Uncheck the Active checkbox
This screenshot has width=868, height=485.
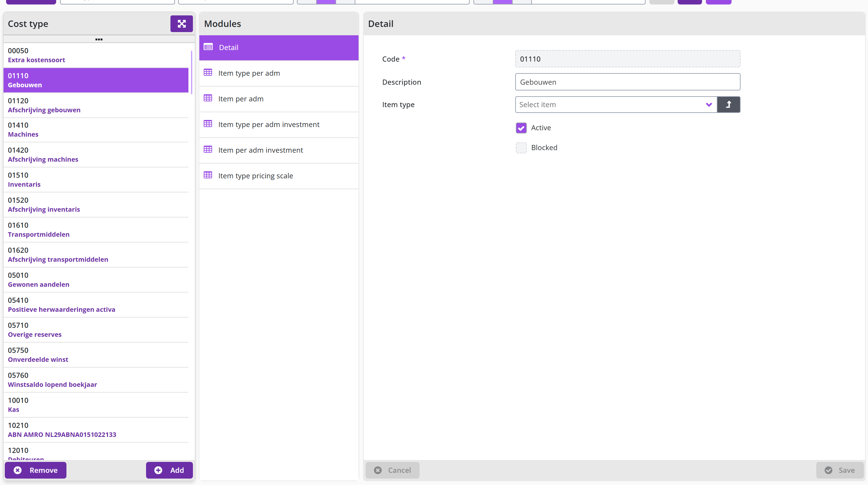[x=521, y=128]
